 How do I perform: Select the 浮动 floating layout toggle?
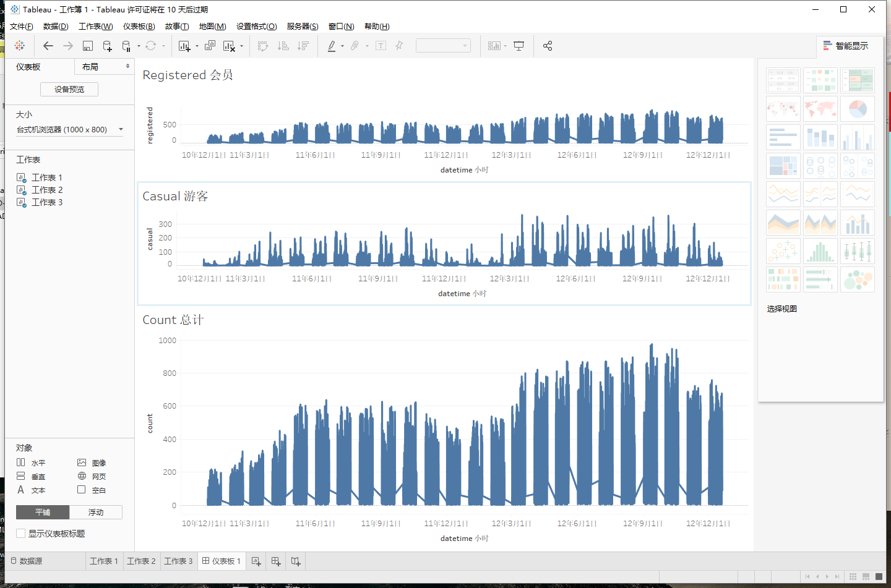96,512
